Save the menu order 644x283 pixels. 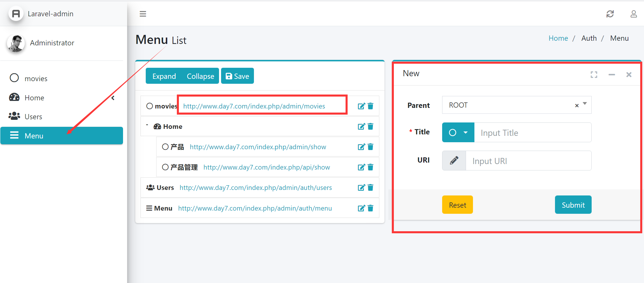[237, 76]
